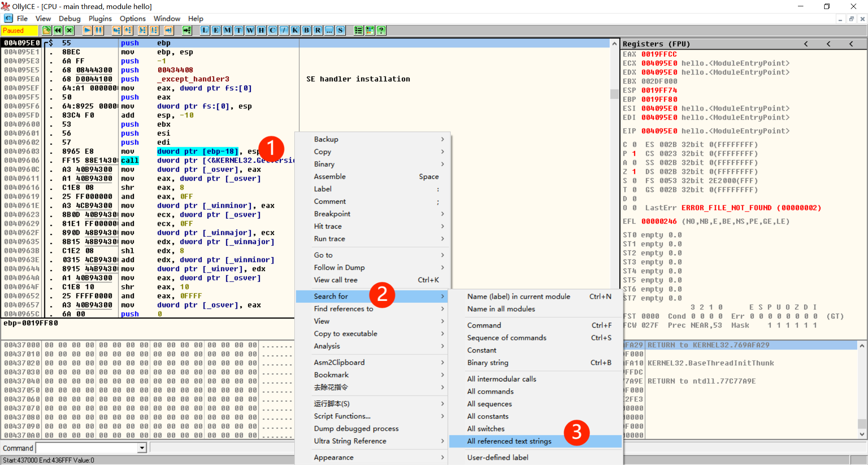Open Memory map with M toolbar button
This screenshot has height=465, width=868.
coord(227,30)
